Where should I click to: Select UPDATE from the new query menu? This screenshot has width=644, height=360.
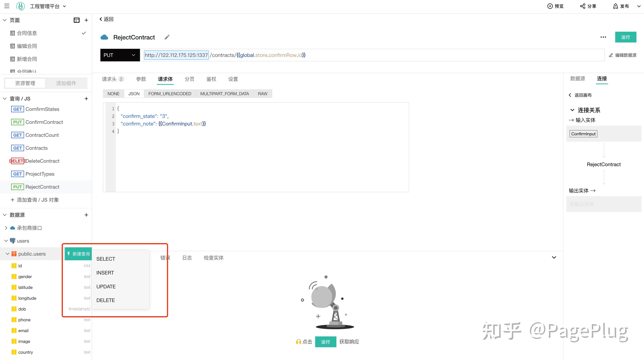pos(106,286)
